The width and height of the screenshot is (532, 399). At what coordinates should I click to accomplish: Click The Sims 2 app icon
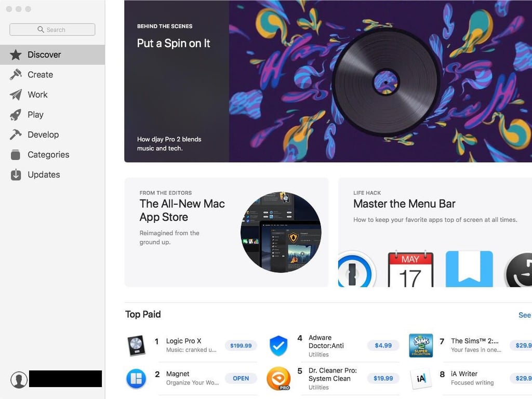(421, 345)
